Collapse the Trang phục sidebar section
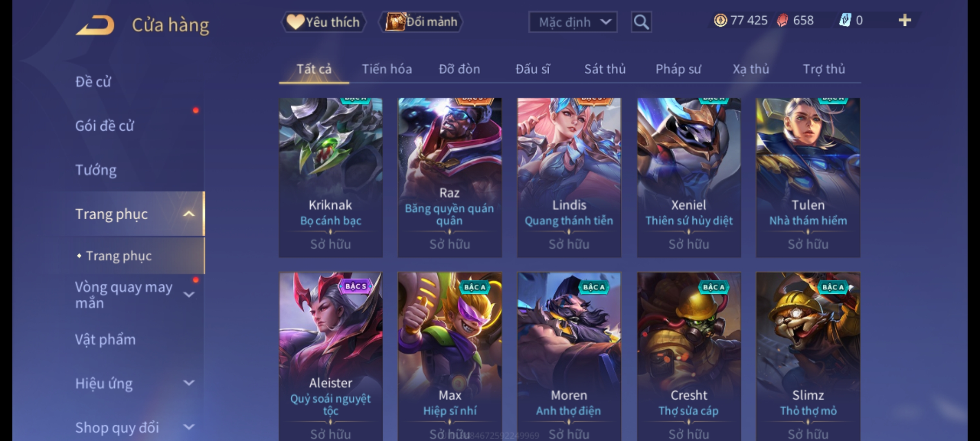980x441 pixels. [189, 214]
